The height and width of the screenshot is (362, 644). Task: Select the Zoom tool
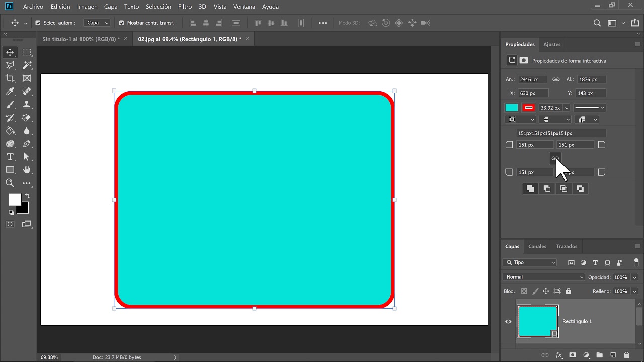[x=10, y=183]
